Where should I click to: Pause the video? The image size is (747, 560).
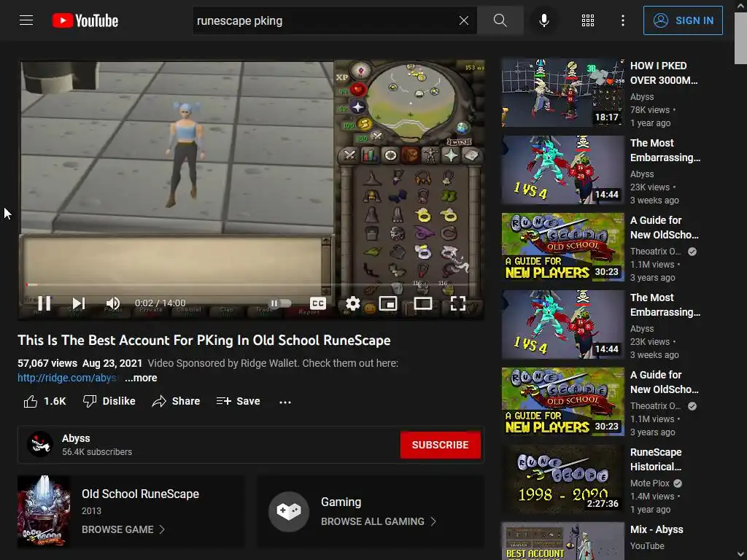pyautogui.click(x=44, y=303)
